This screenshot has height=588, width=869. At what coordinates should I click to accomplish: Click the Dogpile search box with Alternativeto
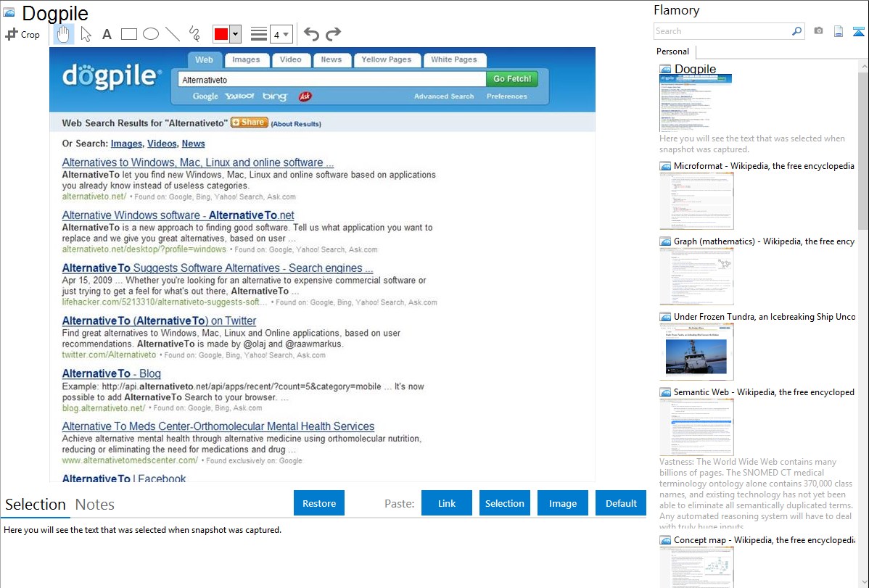coord(332,80)
